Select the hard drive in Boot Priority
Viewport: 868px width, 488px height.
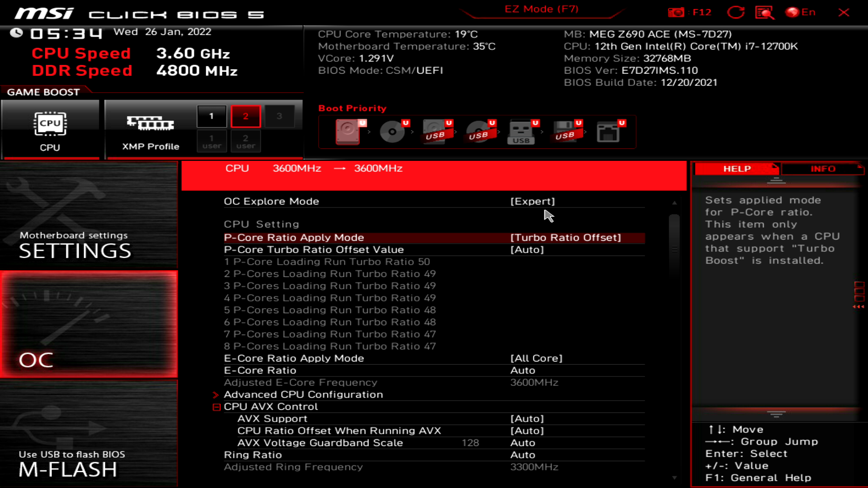tap(348, 132)
